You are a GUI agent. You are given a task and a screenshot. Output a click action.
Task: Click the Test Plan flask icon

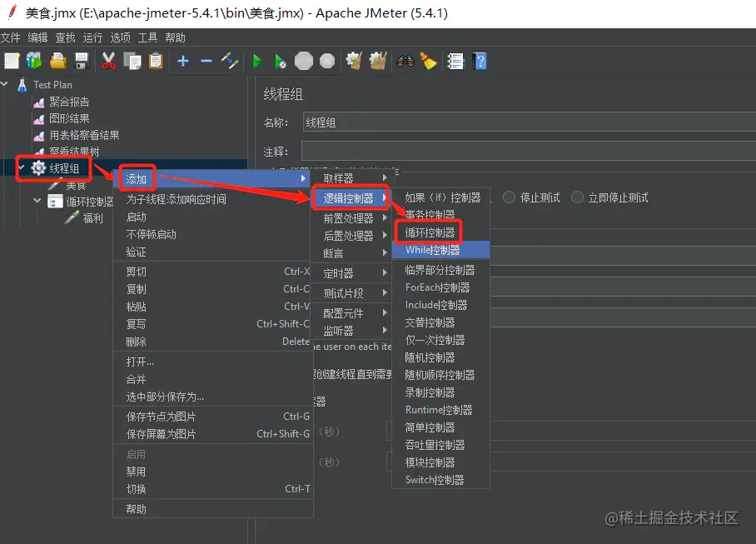22,85
